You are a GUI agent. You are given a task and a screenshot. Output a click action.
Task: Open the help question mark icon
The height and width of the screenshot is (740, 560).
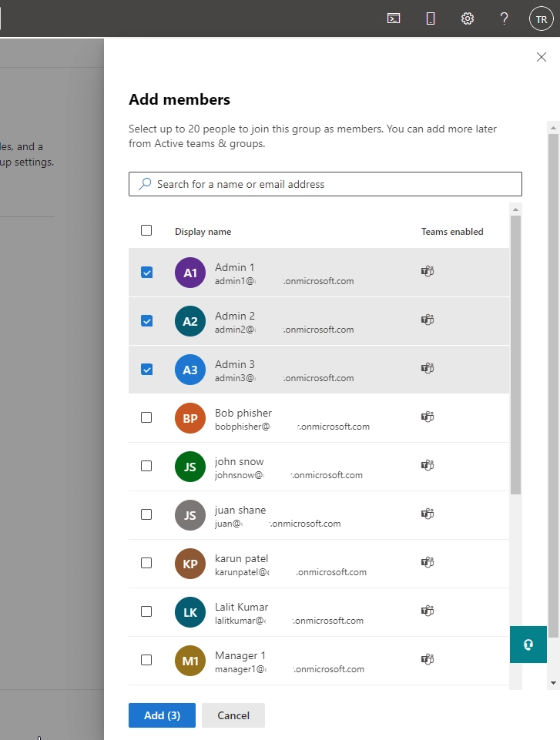point(505,18)
